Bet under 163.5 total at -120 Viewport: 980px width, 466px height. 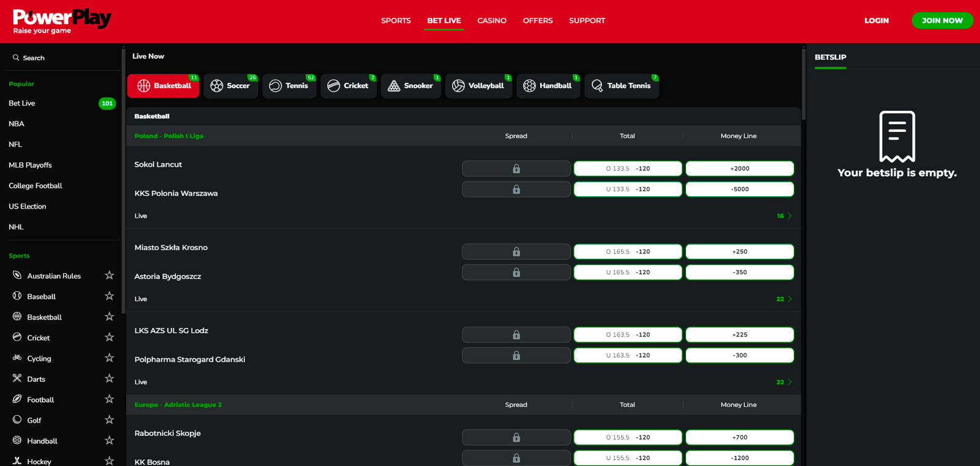628,356
